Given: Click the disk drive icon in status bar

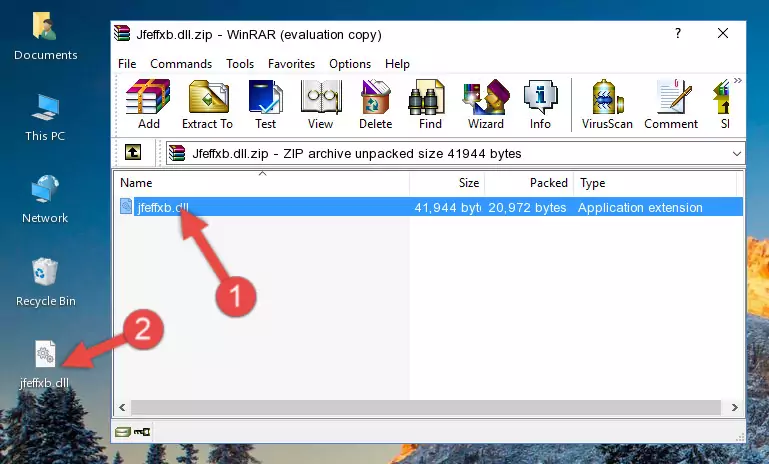Looking at the screenshot, I should (x=123, y=432).
